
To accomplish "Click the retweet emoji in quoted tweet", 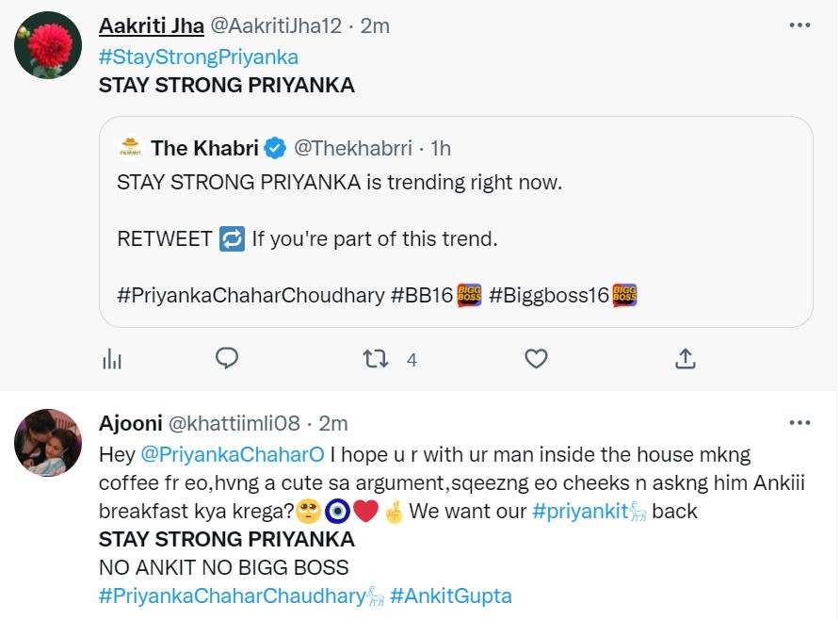I will pos(232,239).
